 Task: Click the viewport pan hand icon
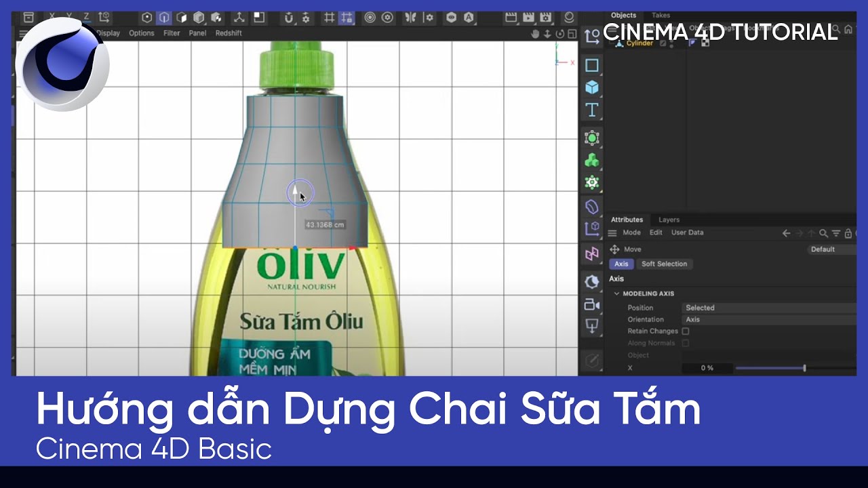(535, 34)
